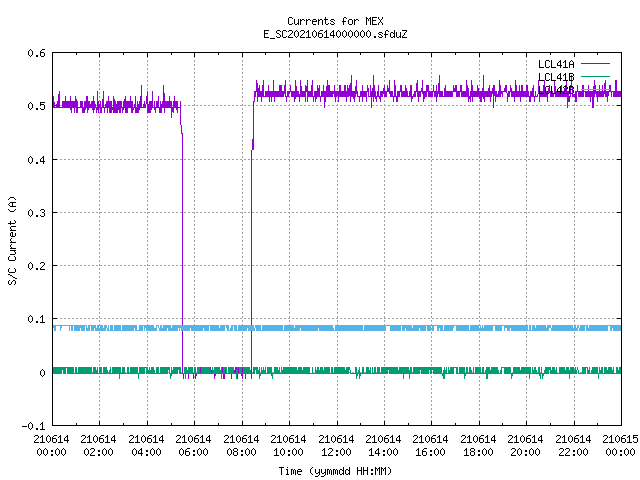The image size is (640, 480).
Task: Click the 210614 10:00 x-axis tick label
Action: tap(288, 446)
